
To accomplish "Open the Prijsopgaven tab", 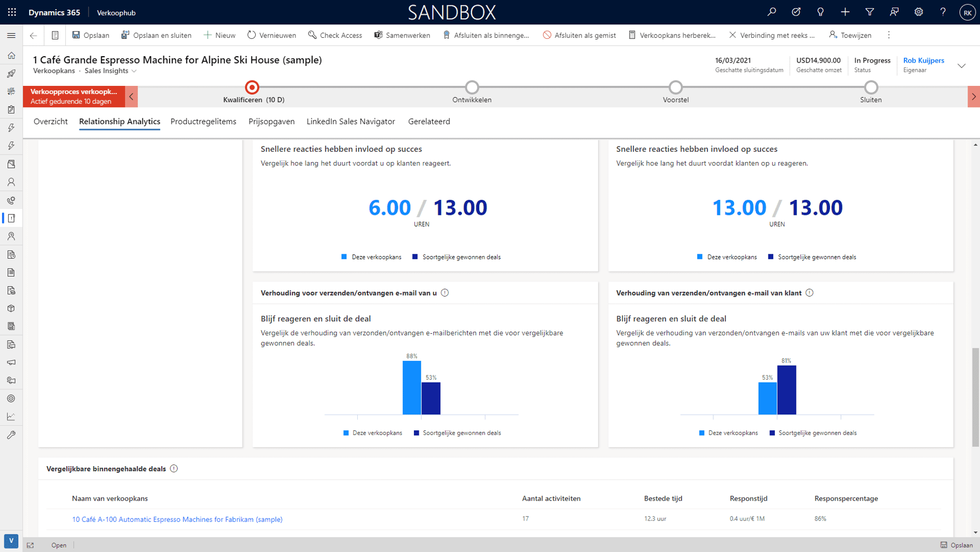I will [x=271, y=122].
